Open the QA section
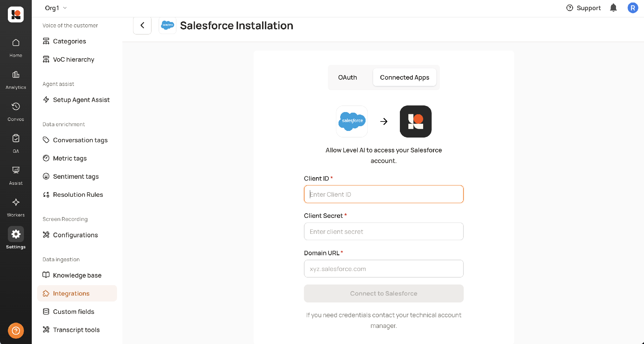 [x=16, y=144]
